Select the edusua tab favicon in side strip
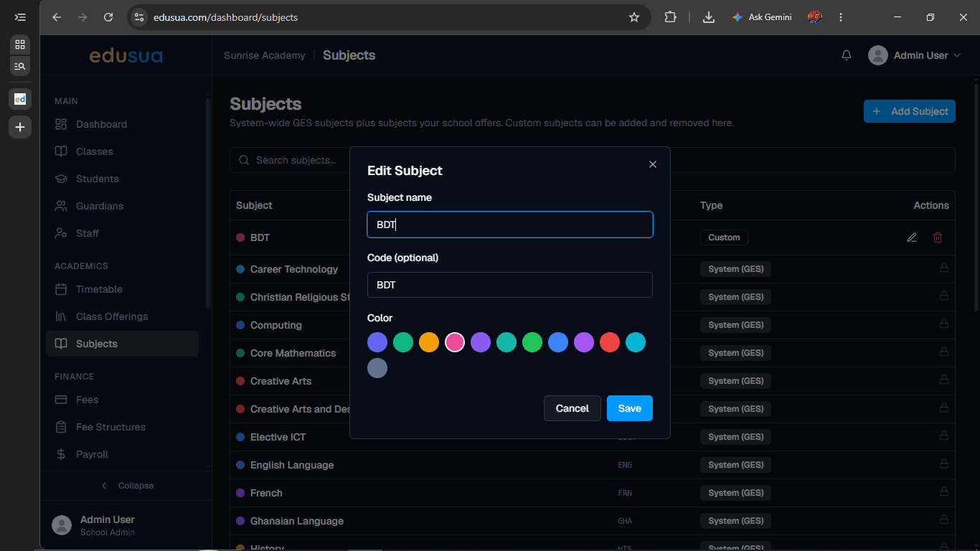The image size is (980, 551). point(20,98)
